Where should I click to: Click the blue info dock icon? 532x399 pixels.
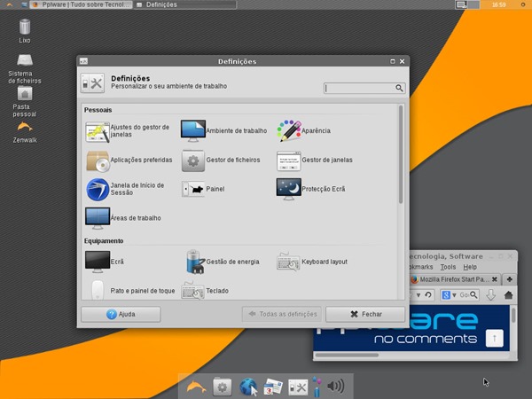coord(317,387)
